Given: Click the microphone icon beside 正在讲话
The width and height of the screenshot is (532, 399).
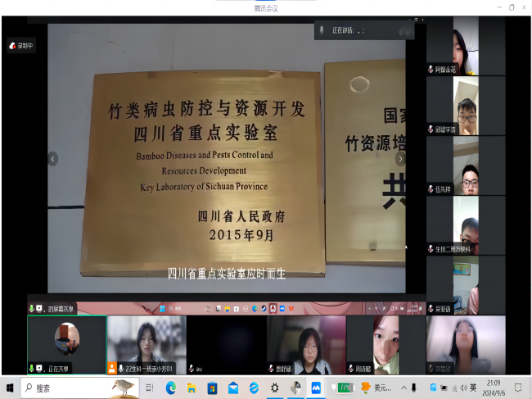Looking at the screenshot, I should pyautogui.click(x=322, y=30).
